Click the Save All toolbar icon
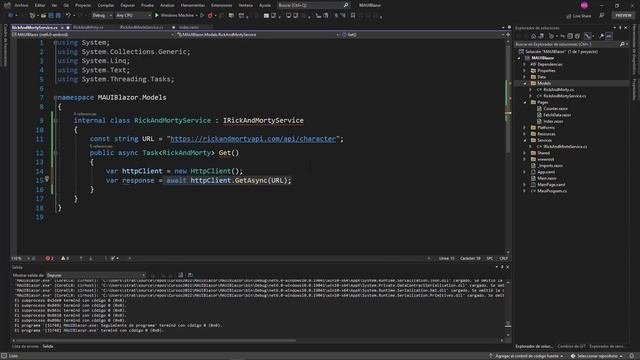This screenshot has height=360, width=640. pos(58,16)
